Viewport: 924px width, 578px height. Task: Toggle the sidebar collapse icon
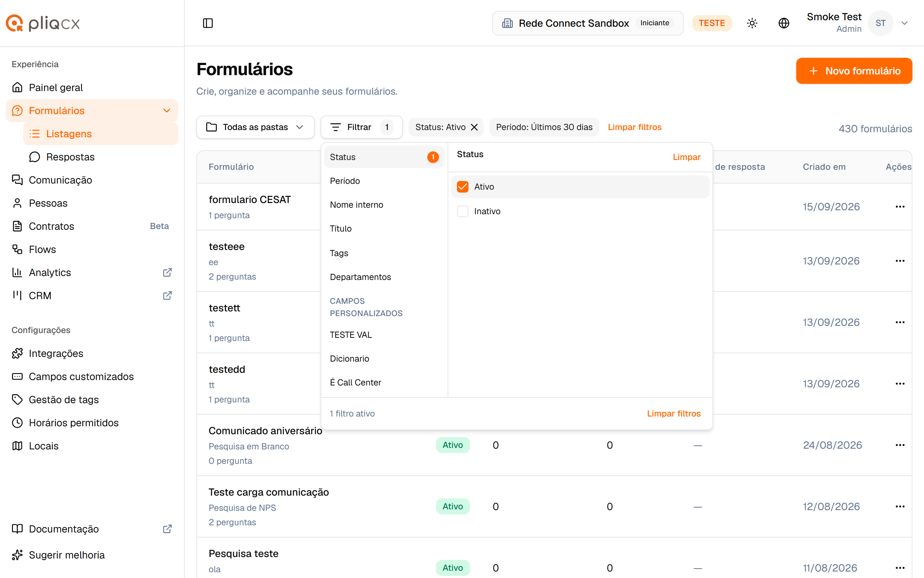click(x=208, y=23)
